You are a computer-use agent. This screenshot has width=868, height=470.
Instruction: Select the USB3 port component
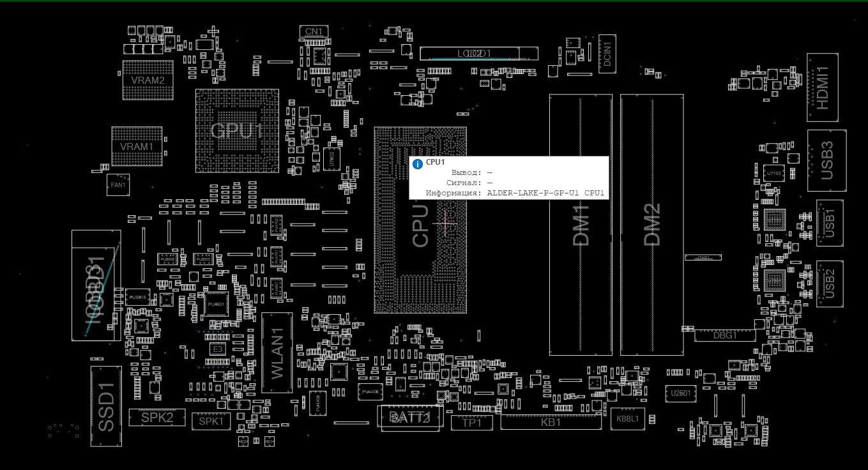(826, 160)
